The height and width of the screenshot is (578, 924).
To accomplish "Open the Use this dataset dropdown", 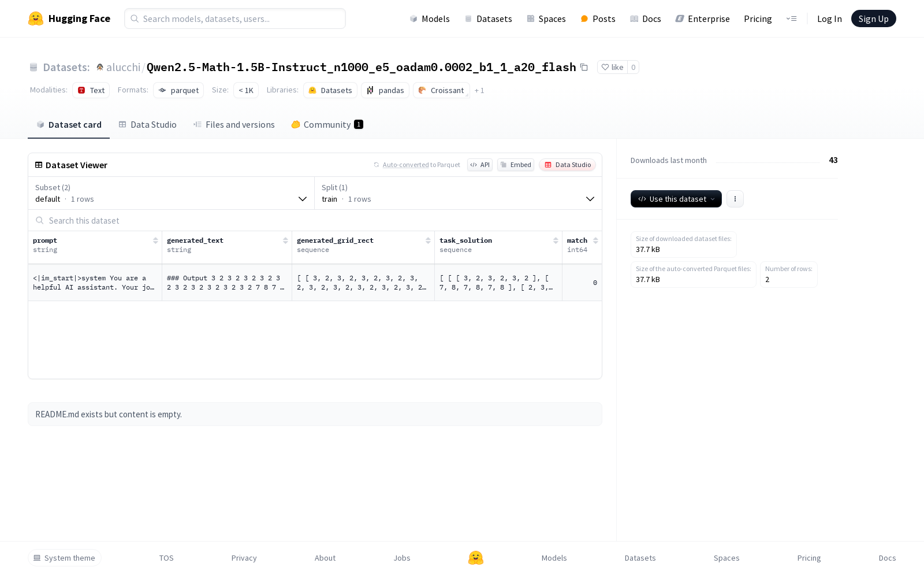I will pyautogui.click(x=676, y=199).
